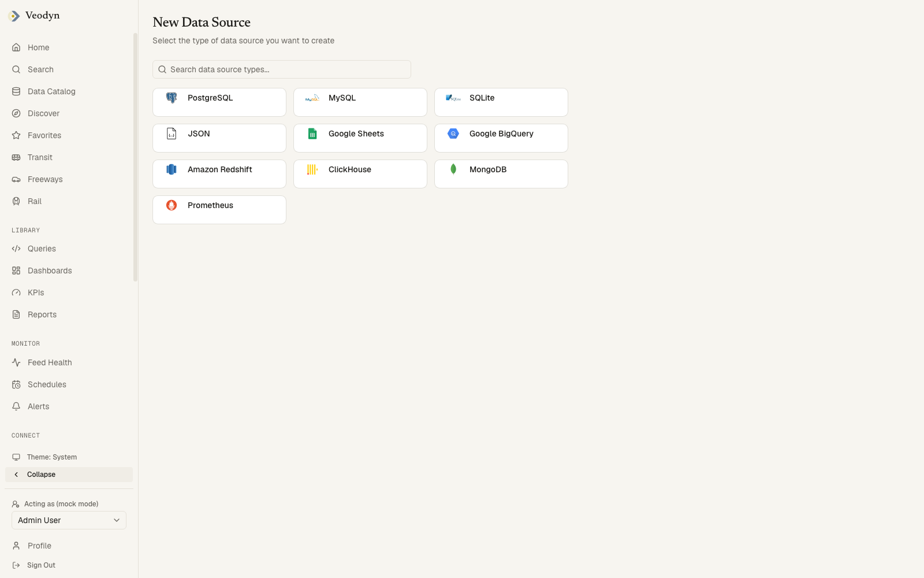Click the Prometheus flame icon
924x578 pixels.
coord(172,205)
